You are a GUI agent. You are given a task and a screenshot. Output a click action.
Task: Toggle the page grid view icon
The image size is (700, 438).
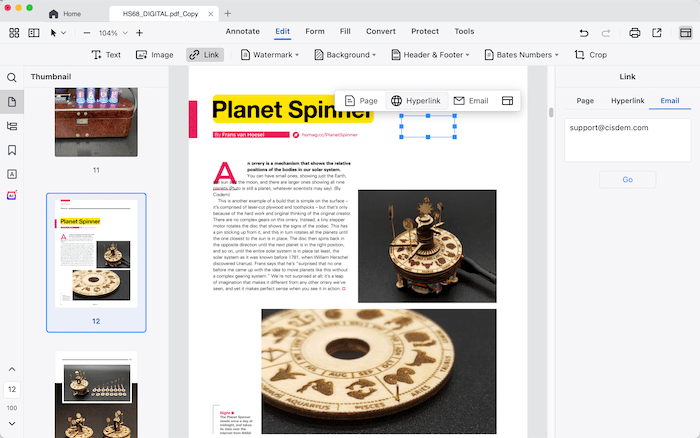click(x=14, y=32)
